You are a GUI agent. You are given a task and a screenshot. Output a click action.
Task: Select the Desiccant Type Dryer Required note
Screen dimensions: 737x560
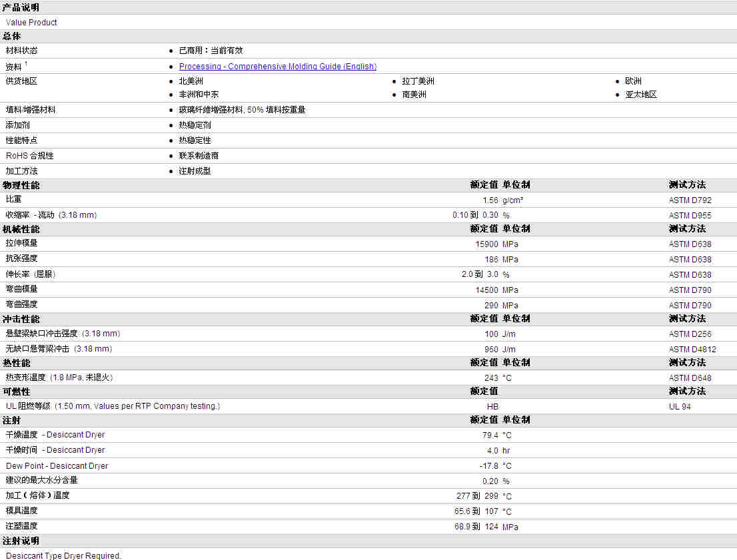(x=63, y=555)
